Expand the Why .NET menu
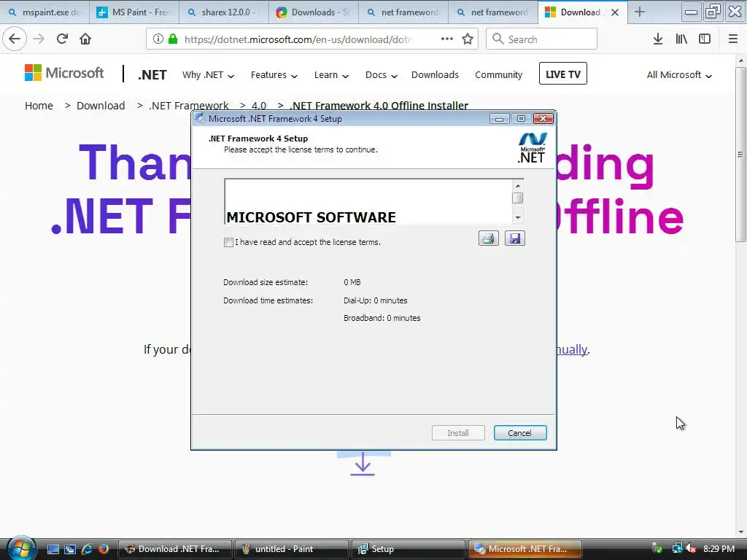747x560 pixels. point(208,75)
